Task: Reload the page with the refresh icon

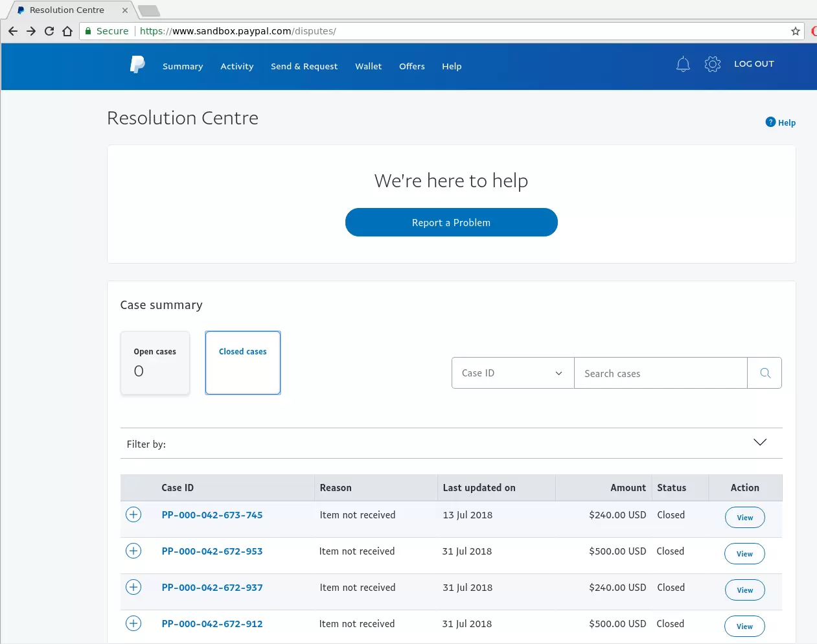Action: [x=49, y=30]
